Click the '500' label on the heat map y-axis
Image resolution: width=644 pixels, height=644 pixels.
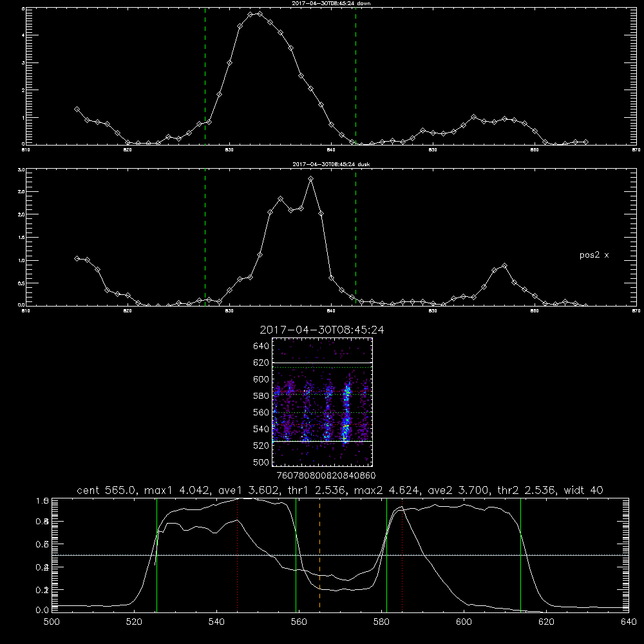click(x=261, y=462)
